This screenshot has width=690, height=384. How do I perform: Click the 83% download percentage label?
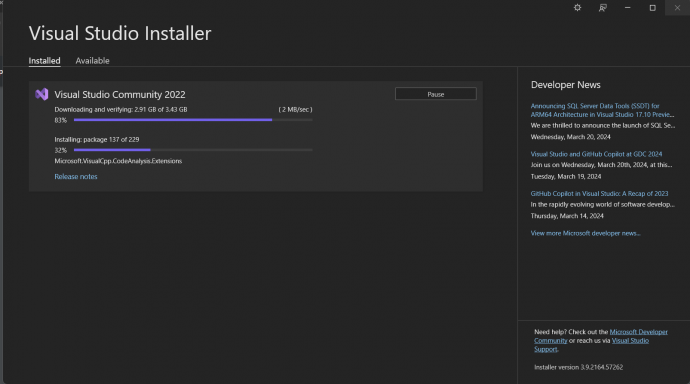(x=61, y=120)
